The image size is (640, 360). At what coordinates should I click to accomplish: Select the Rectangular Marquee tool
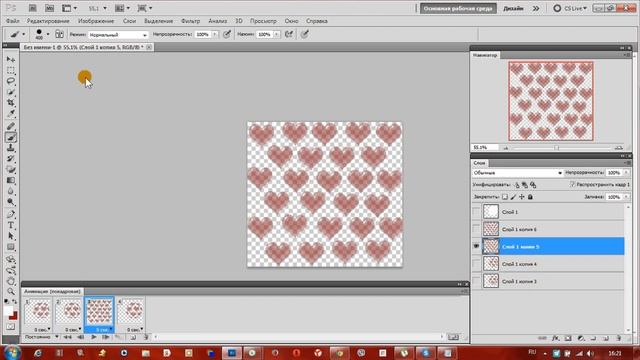[x=11, y=70]
